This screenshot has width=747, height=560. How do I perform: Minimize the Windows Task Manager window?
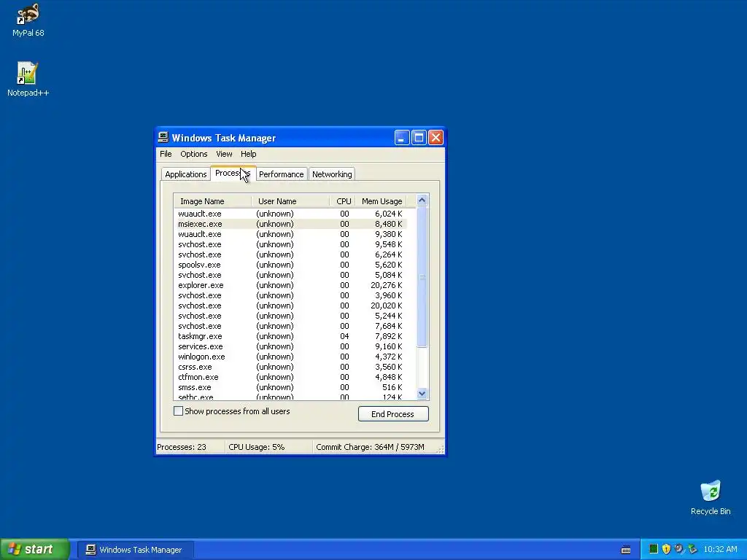[x=402, y=138]
